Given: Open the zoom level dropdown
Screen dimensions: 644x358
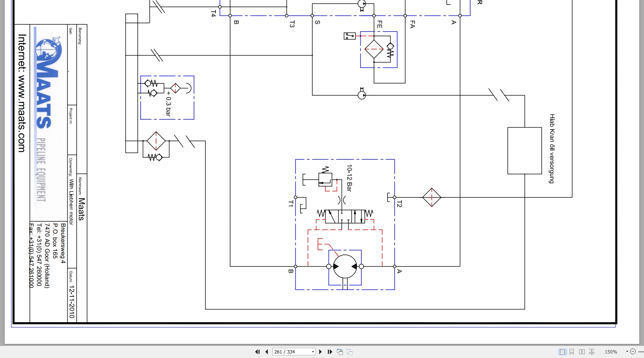Looking at the screenshot, I should tap(627, 352).
